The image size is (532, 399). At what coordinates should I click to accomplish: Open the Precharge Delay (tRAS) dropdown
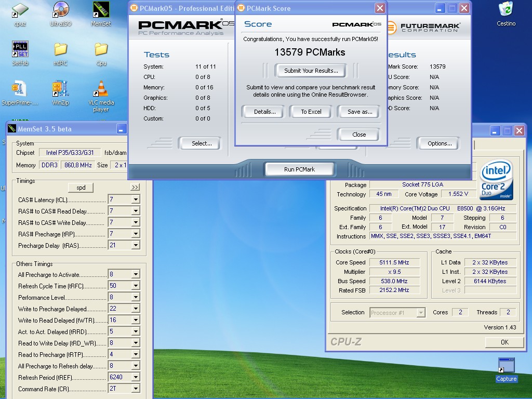tap(136, 245)
